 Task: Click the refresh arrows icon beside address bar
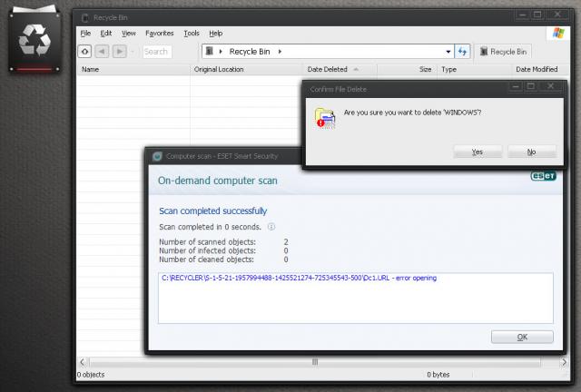coord(462,52)
